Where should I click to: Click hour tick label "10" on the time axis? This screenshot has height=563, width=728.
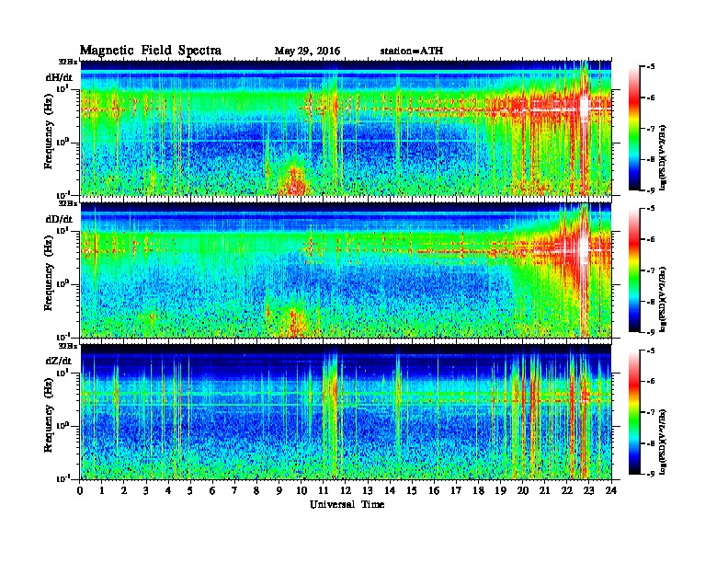301,490
